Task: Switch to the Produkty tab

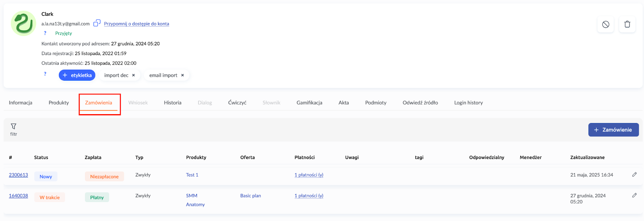Action: point(59,103)
